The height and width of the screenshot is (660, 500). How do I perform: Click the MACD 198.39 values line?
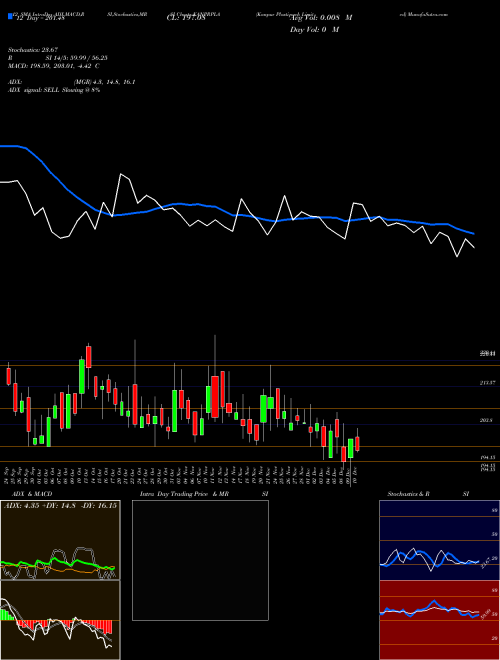(x=53, y=66)
